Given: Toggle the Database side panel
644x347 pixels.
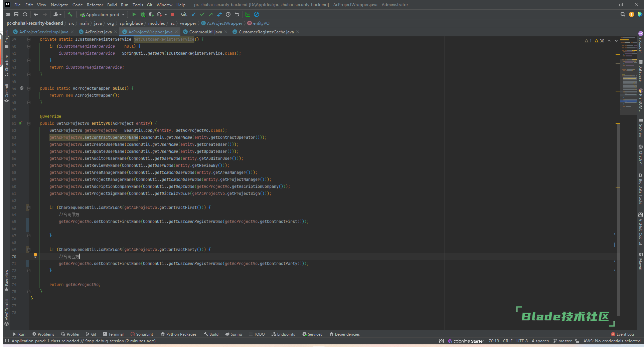Looking at the screenshot, I should click(x=640, y=71).
